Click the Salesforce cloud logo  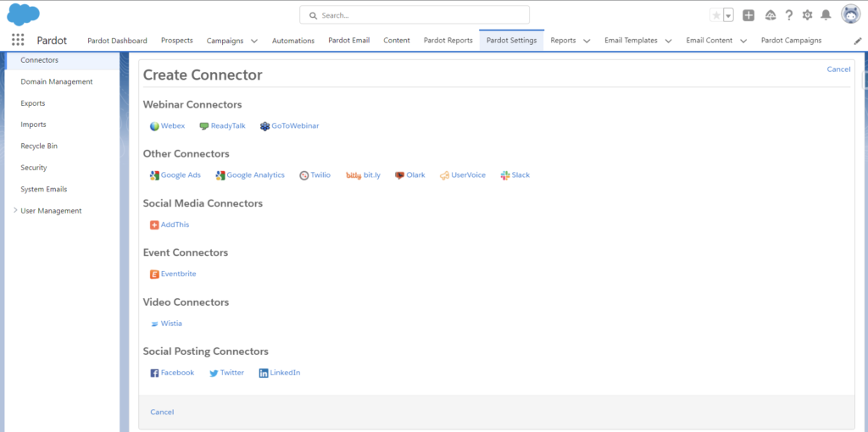point(23,14)
